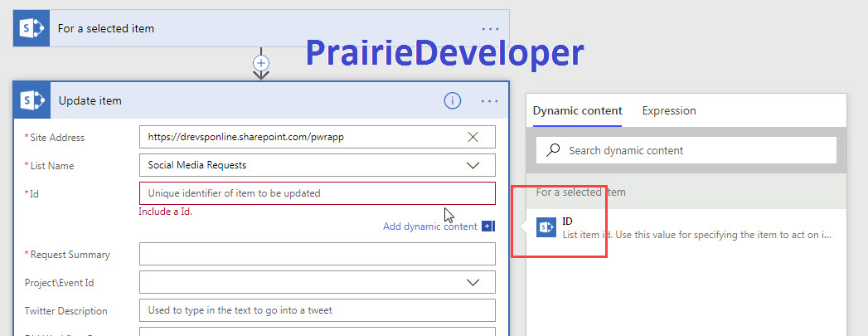Viewport: 868px width, 336px height.
Task: Click the Add dynamic content link
Action: (x=430, y=226)
